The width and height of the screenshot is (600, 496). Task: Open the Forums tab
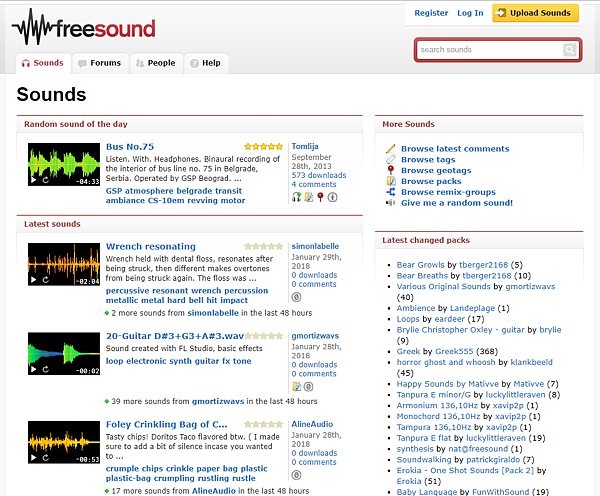[100, 63]
